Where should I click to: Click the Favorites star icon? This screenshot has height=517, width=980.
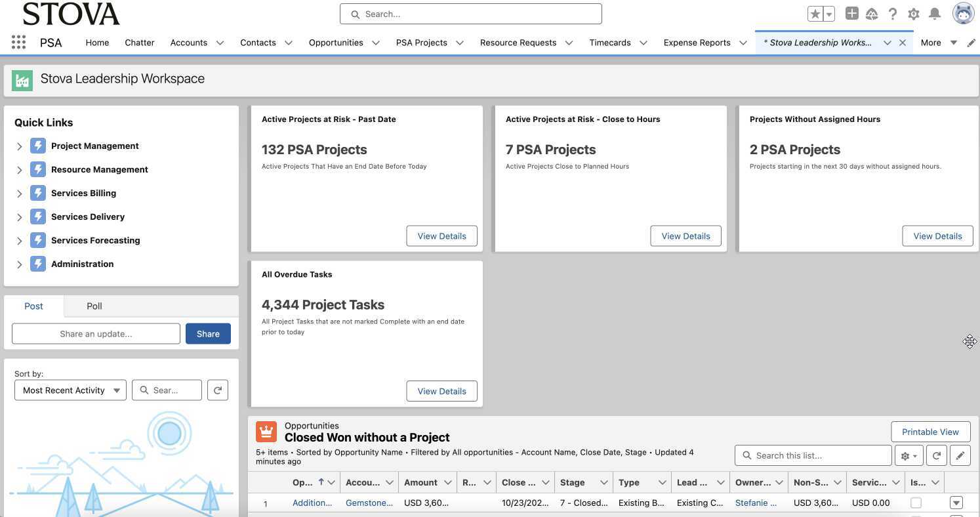click(815, 14)
